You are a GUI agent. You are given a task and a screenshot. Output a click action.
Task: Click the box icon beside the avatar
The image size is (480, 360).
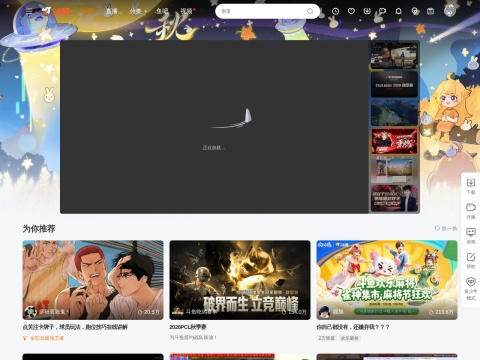point(431,11)
